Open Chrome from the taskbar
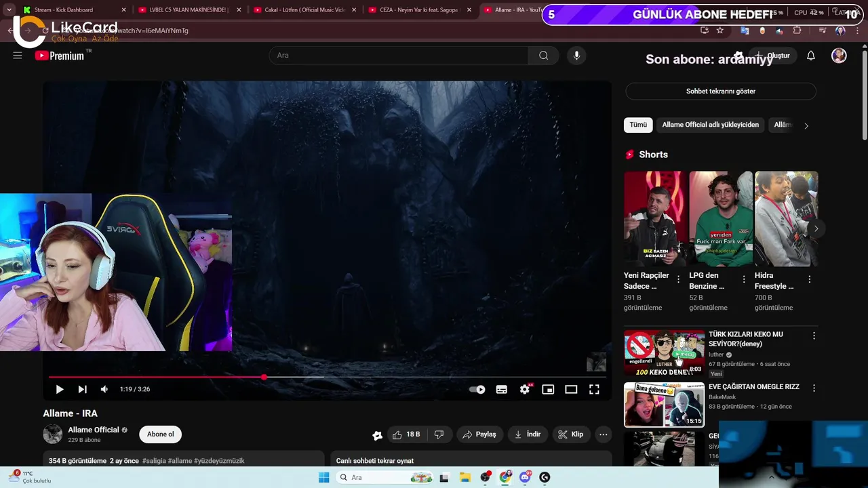 pyautogui.click(x=505, y=477)
